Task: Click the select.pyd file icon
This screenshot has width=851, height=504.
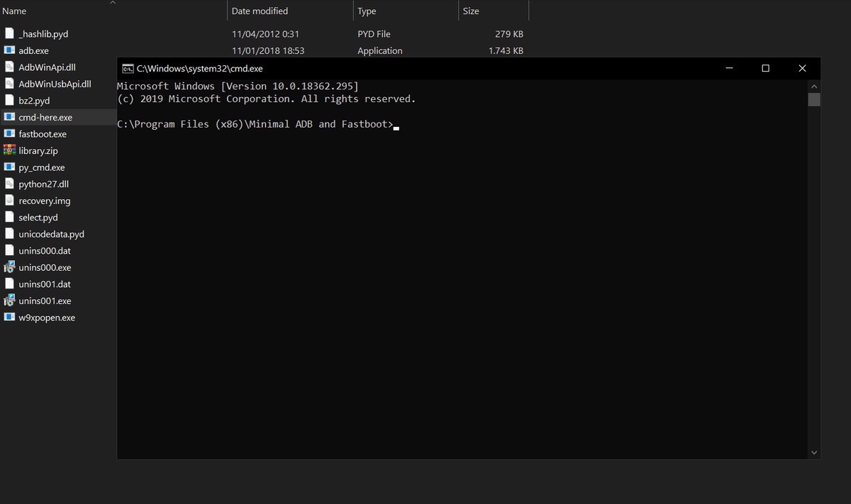Action: point(10,218)
